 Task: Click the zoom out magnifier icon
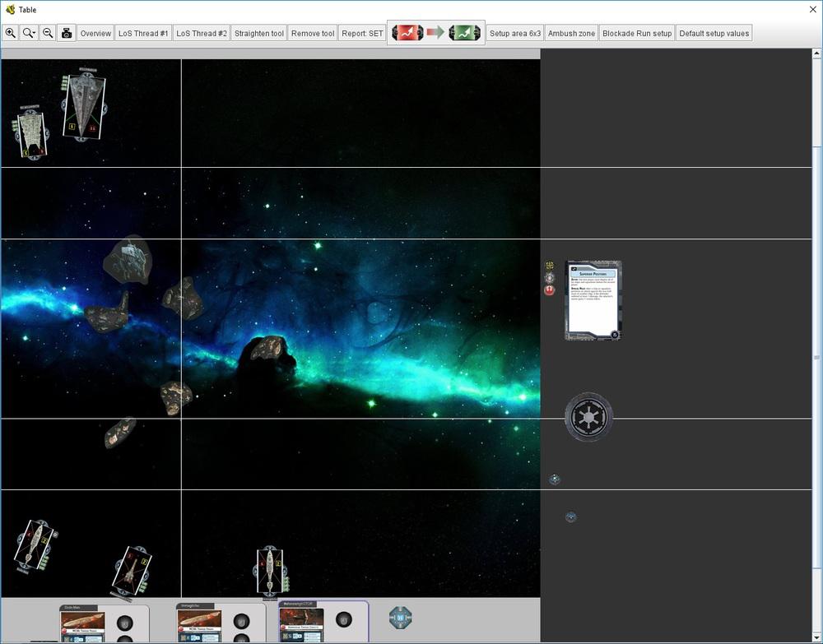click(48, 34)
